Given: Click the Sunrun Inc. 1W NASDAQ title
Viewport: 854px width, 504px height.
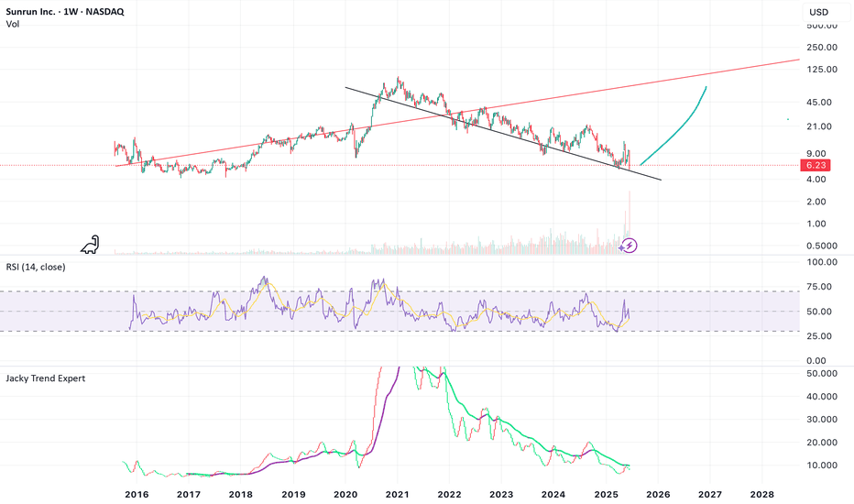Looking at the screenshot, I should click(x=65, y=11).
